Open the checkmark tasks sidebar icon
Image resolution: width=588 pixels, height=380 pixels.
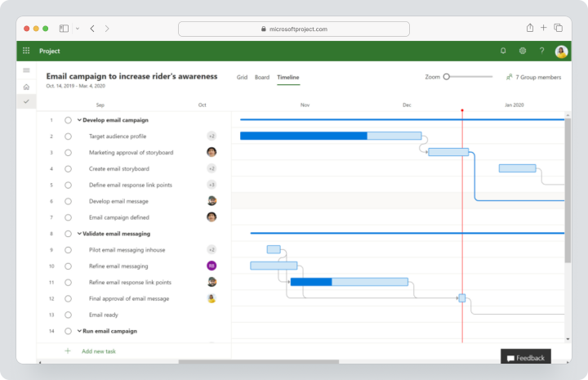coord(26,101)
